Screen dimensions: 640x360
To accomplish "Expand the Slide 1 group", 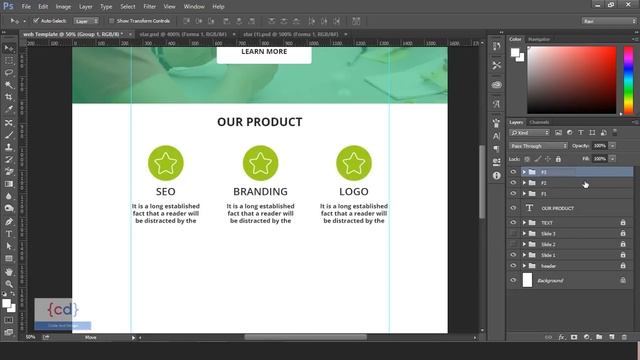I will tap(524, 255).
